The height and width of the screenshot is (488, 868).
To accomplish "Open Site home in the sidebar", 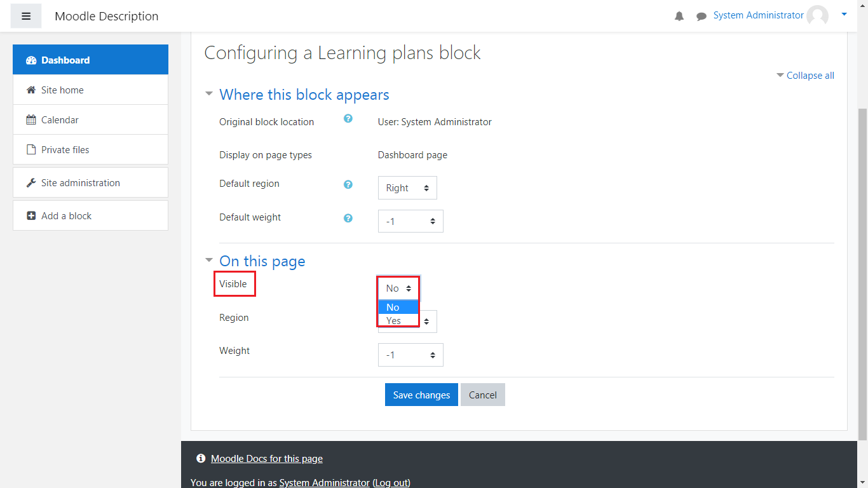I will click(62, 90).
